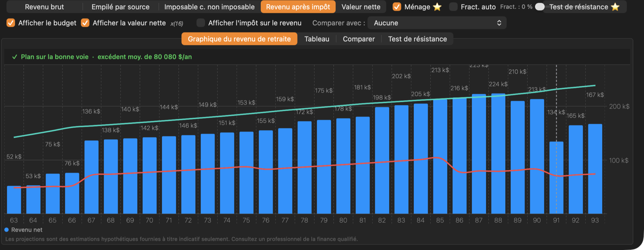
Task: Click the 159 k$ value label
Action: (x=285, y=99)
